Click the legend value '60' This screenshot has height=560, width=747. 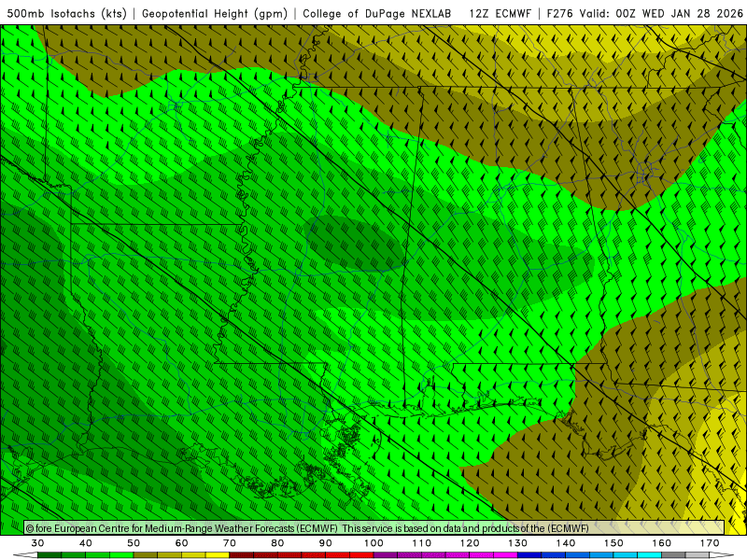tap(181, 543)
